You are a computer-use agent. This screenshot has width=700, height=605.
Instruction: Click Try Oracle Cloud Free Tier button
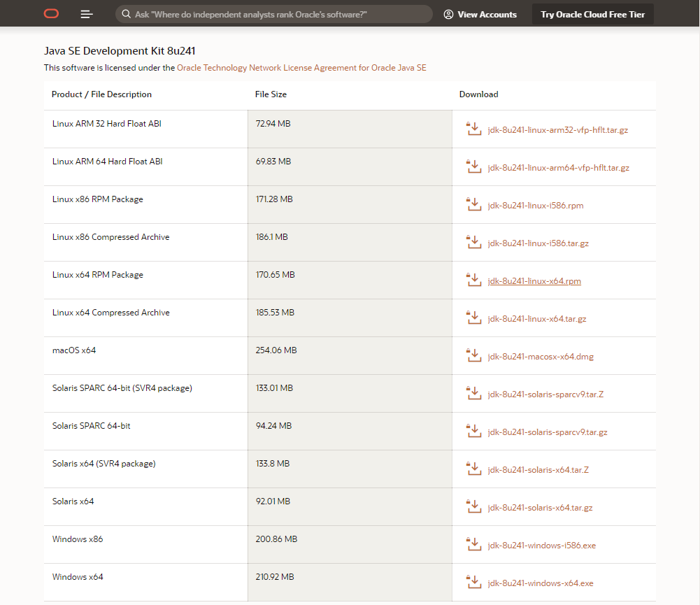coord(592,14)
